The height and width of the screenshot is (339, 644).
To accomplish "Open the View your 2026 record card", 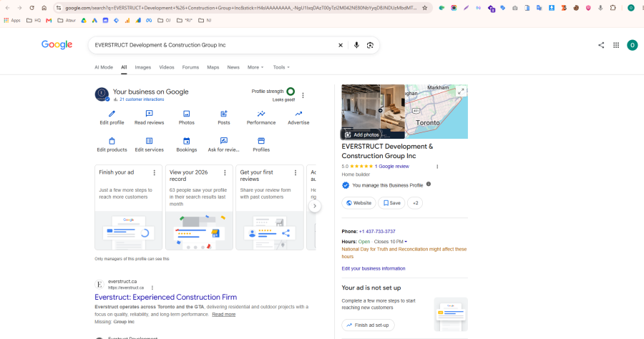I will 199,207.
